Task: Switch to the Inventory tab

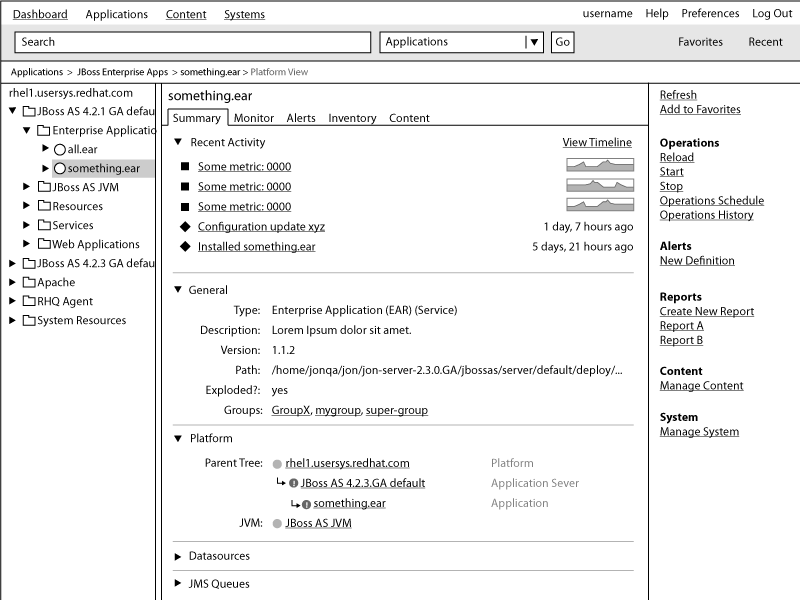Action: pos(352,118)
